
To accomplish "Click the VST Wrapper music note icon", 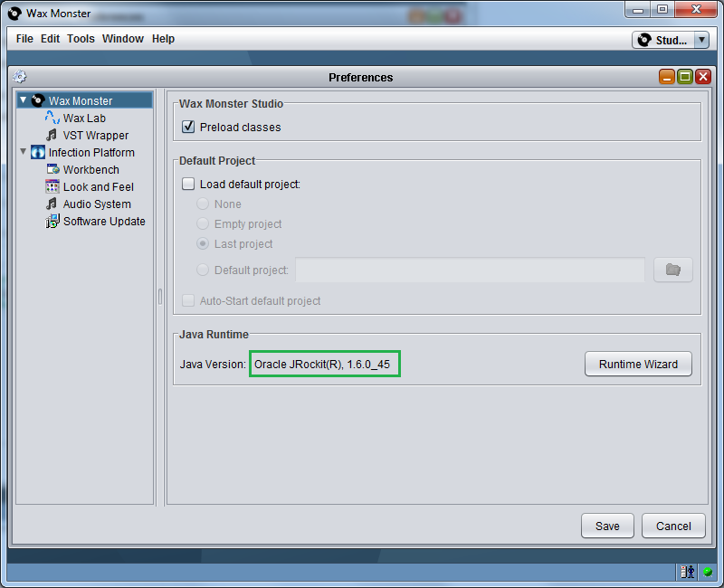I will pos(52,135).
